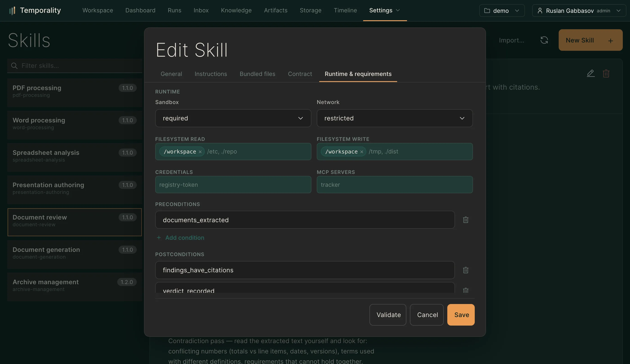Image resolution: width=630 pixels, height=364 pixels.
Task: Delete the verdict_recorded postcondition
Action: click(466, 290)
